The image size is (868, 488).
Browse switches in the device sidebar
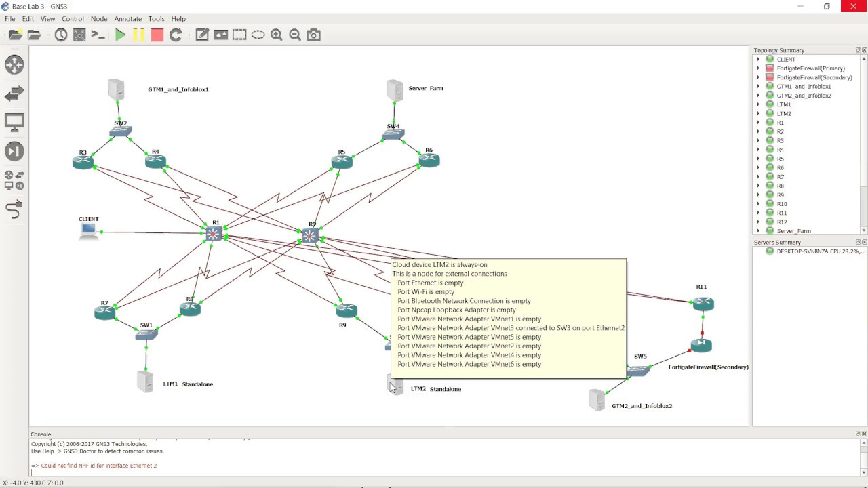pos(14,94)
